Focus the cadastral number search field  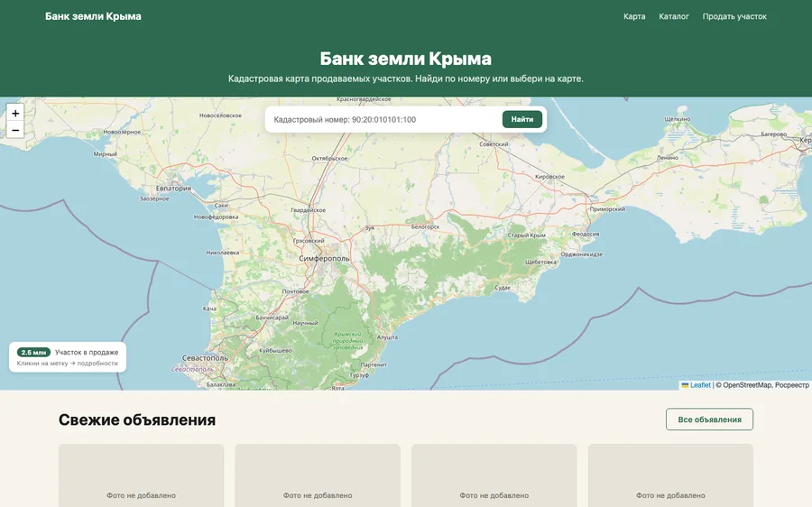[x=384, y=120]
